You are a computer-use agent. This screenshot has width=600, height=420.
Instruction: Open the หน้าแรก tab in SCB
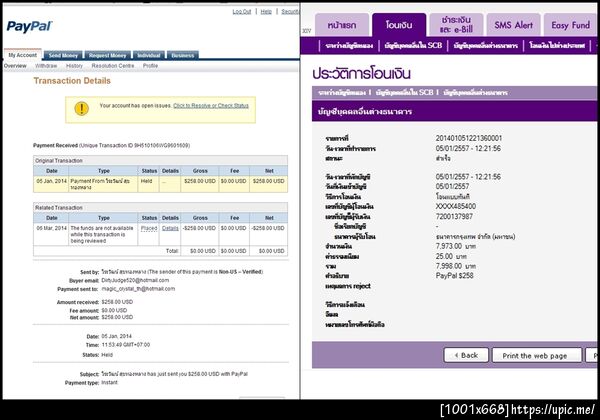coord(342,25)
